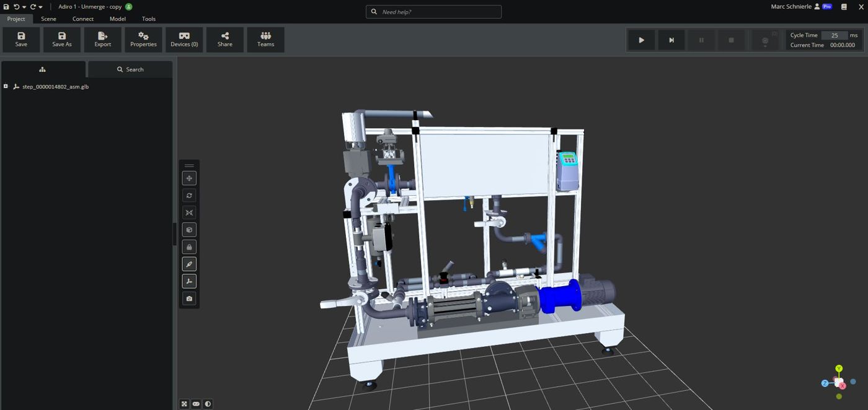Click the Export icon in the ribbon
Image resolution: width=868 pixels, height=410 pixels.
pos(103,40)
